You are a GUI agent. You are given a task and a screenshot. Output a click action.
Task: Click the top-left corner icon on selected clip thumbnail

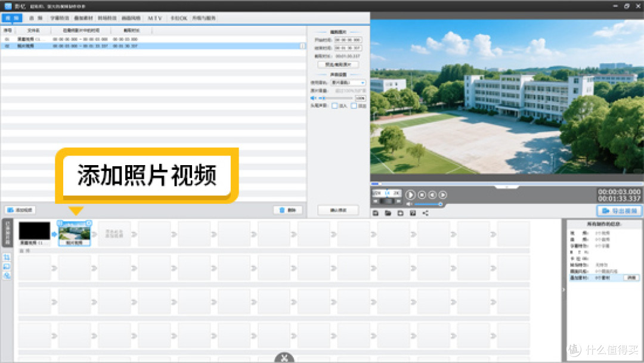click(x=60, y=223)
